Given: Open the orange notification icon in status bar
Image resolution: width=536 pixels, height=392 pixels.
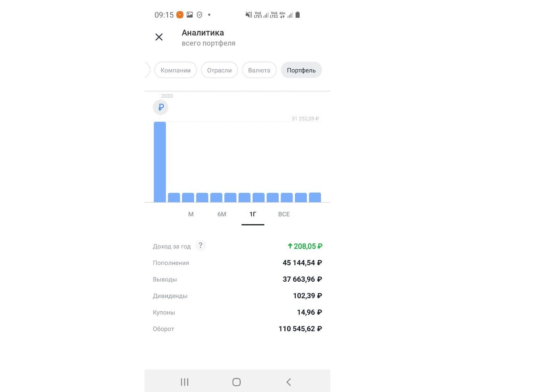Looking at the screenshot, I should (179, 14).
